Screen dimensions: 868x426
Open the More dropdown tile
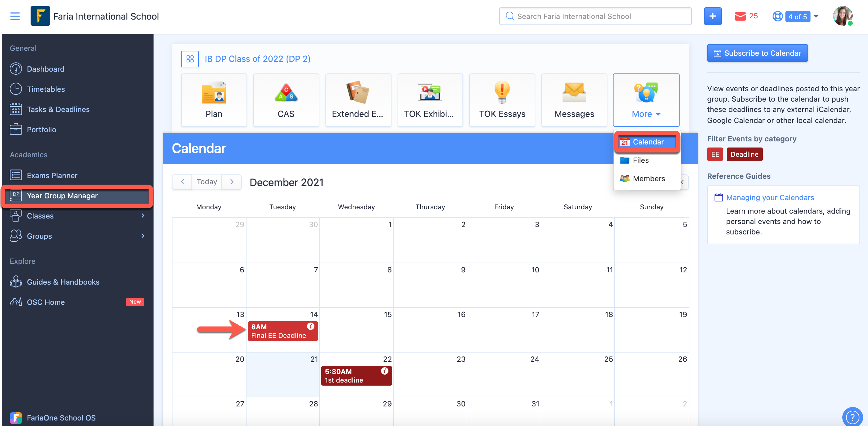pos(646,100)
